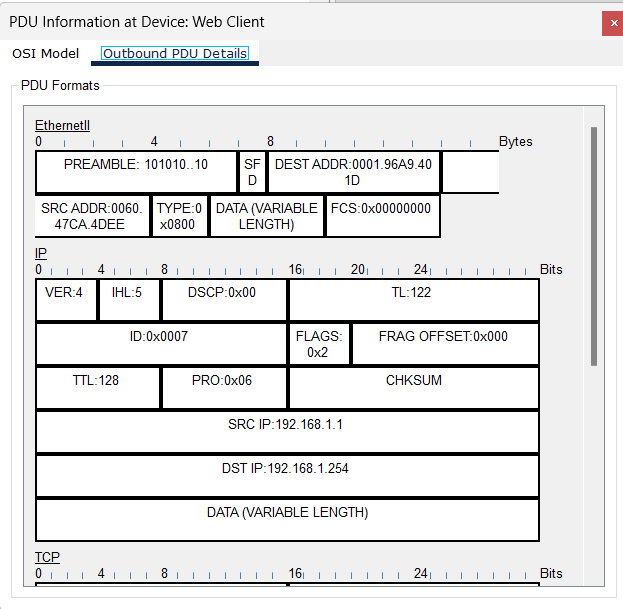Click the TCP header label
The width and height of the screenshot is (623, 609).
tap(47, 557)
